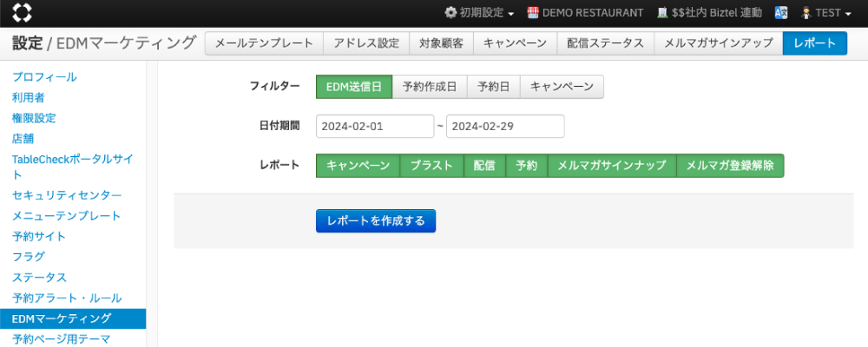The height and width of the screenshot is (347, 868).
Task: Click the end date field 2024-02-29
Action: [x=505, y=126]
